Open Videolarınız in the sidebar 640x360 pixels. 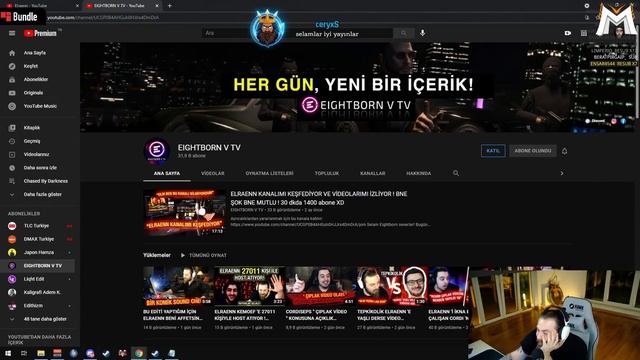[x=37, y=155]
